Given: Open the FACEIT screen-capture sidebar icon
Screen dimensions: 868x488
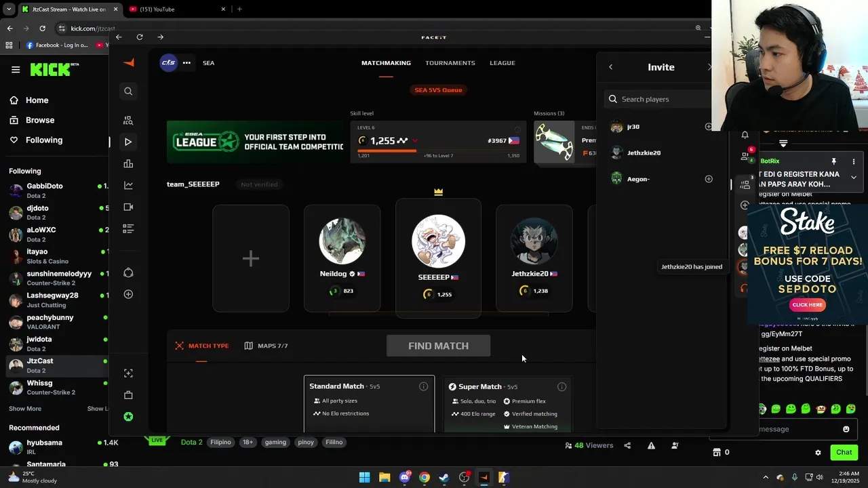Looking at the screenshot, I should coord(128,373).
